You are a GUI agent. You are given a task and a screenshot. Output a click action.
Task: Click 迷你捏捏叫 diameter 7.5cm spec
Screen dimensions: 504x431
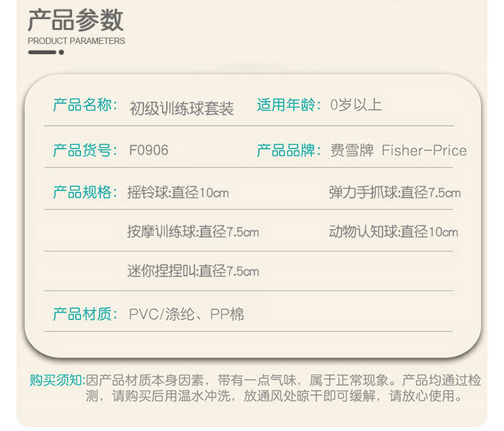[x=193, y=271]
